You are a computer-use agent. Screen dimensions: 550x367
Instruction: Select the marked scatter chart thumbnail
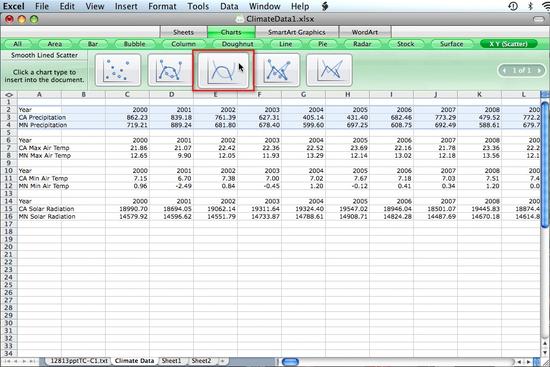[x=118, y=70]
